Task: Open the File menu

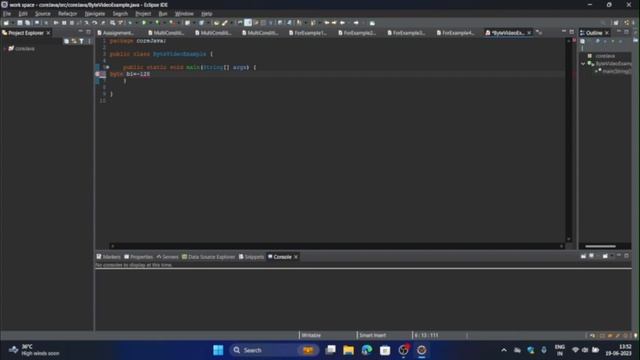Action: pyautogui.click(x=7, y=14)
